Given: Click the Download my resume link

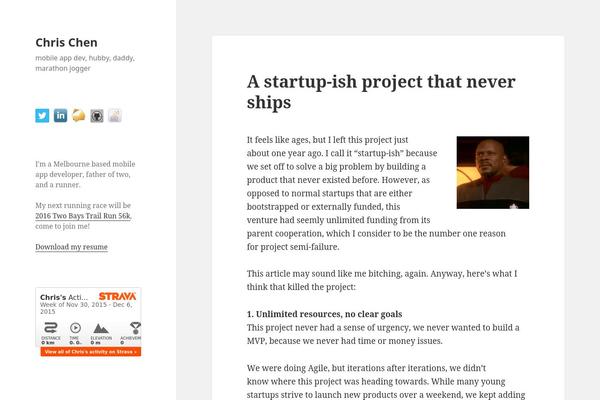Looking at the screenshot, I should pyautogui.click(x=71, y=247).
